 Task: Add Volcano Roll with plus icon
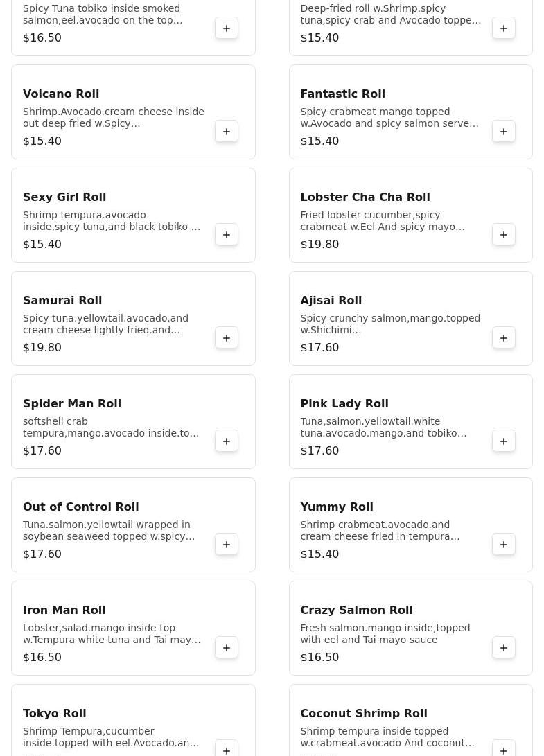coord(227,132)
